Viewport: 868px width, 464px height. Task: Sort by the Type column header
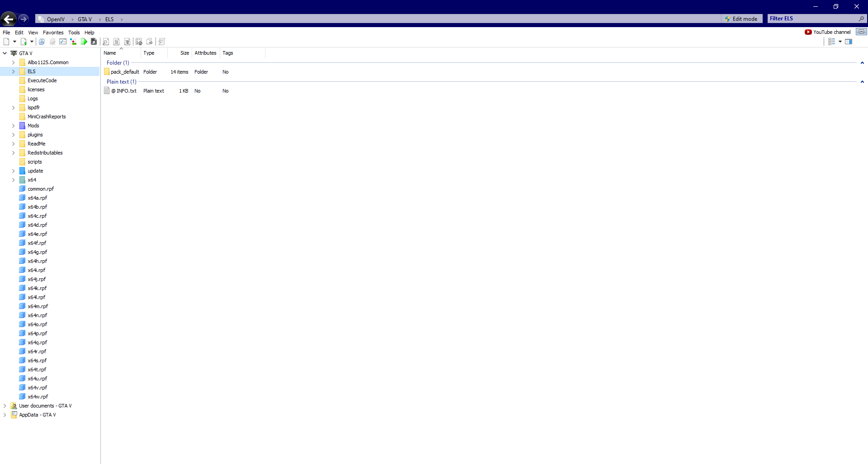point(154,53)
